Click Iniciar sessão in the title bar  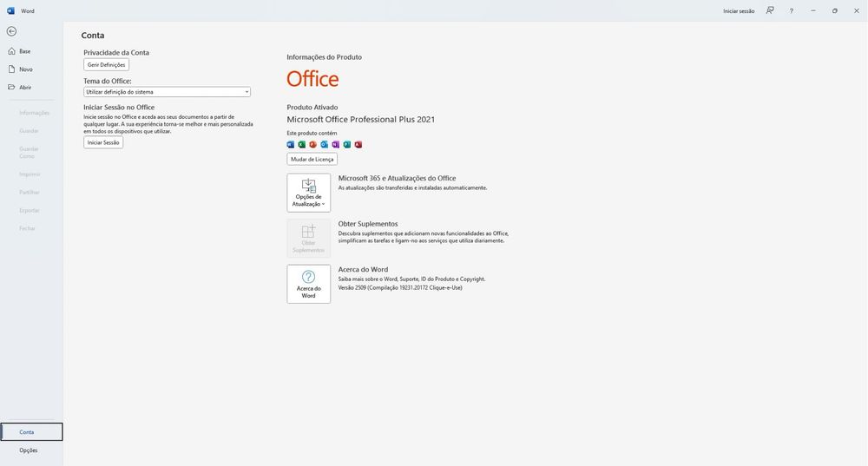pos(739,11)
